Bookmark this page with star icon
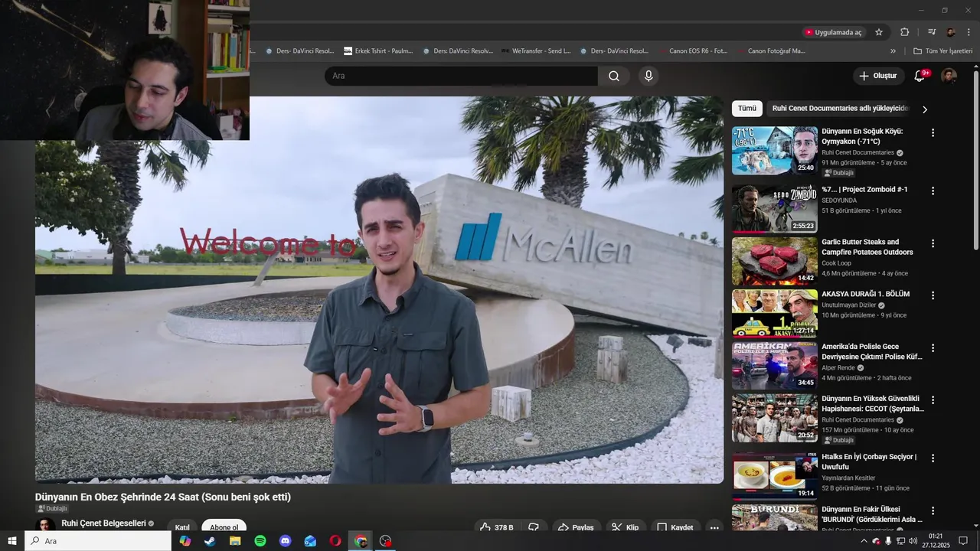The image size is (980, 551). pos(879,32)
